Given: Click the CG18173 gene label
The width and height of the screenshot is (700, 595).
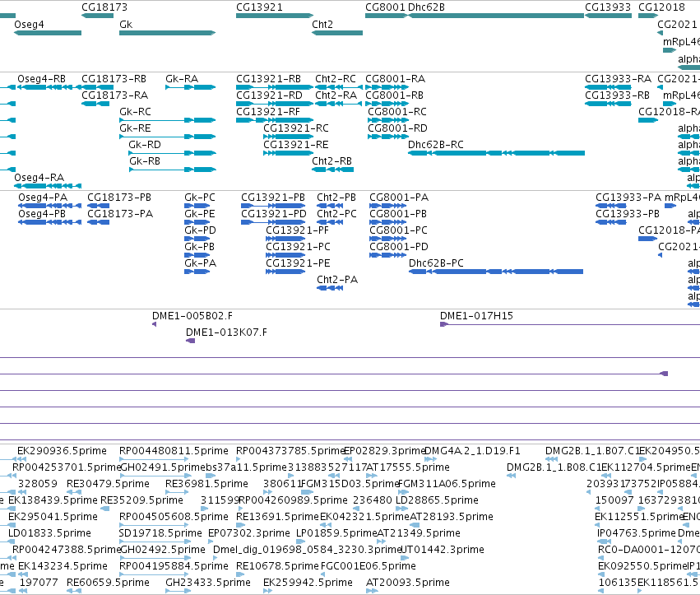Looking at the screenshot, I should (104, 7).
